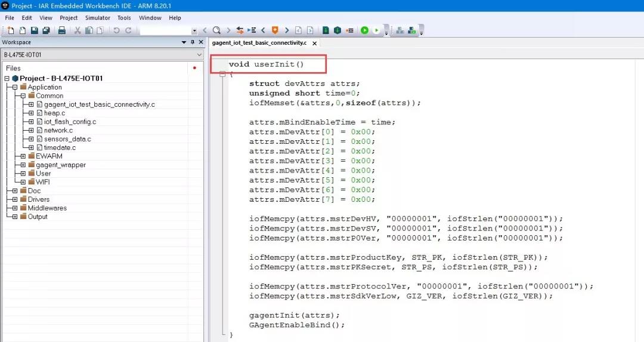Open the View menu
The width and height of the screenshot is (644, 342).
45,18
